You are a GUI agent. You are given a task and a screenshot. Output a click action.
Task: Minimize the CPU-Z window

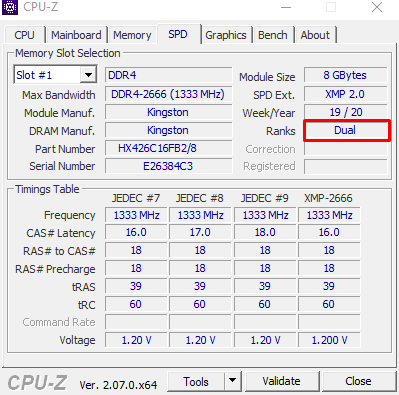coord(286,7)
